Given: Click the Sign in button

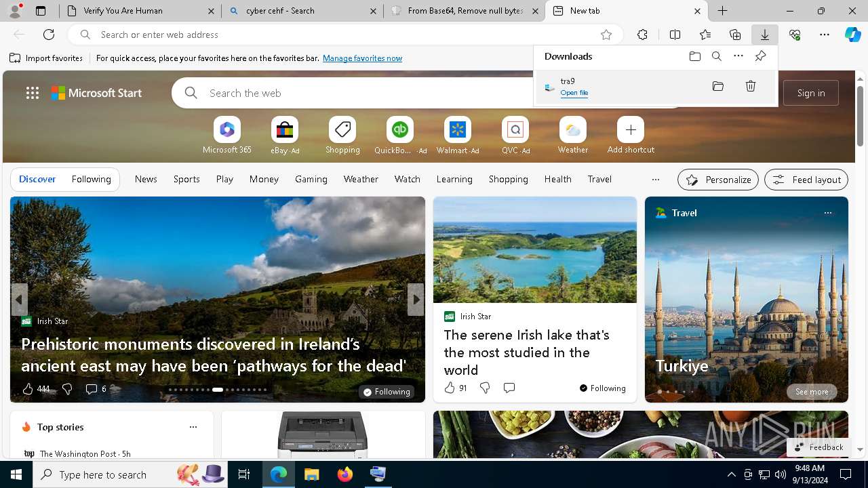Looking at the screenshot, I should click(x=811, y=93).
